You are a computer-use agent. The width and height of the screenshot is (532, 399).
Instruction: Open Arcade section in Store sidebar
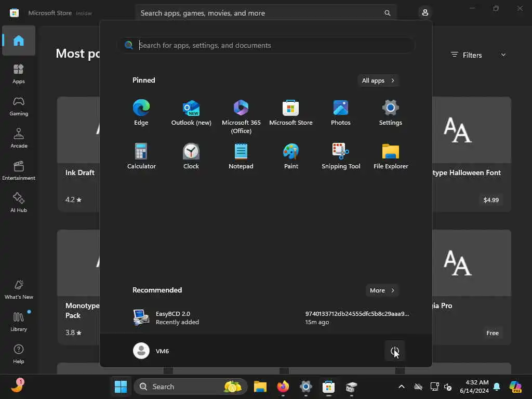tap(19, 138)
